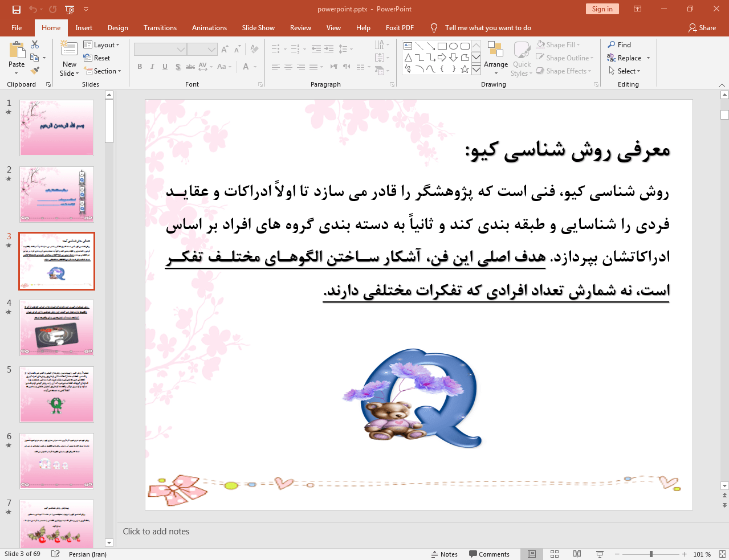Expand the shapes gallery More arrow
Viewport: 729px width, 560px height.
pyautogui.click(x=476, y=70)
